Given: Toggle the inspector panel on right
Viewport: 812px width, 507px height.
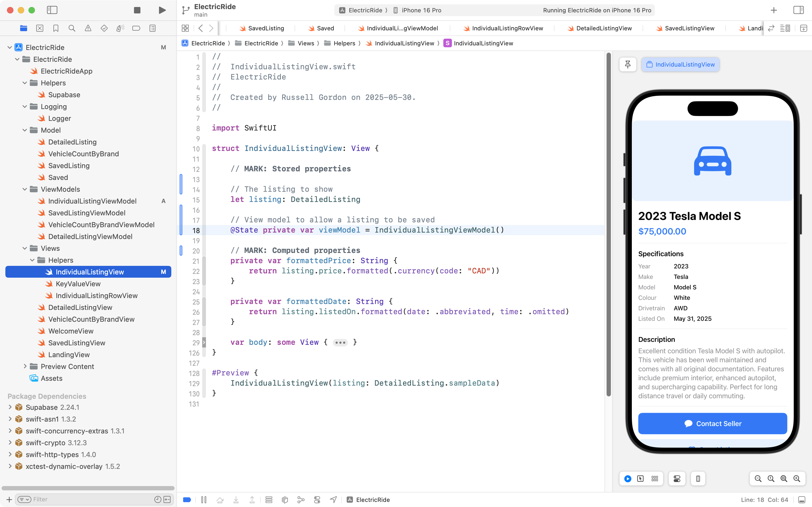Looking at the screenshot, I should (x=798, y=10).
